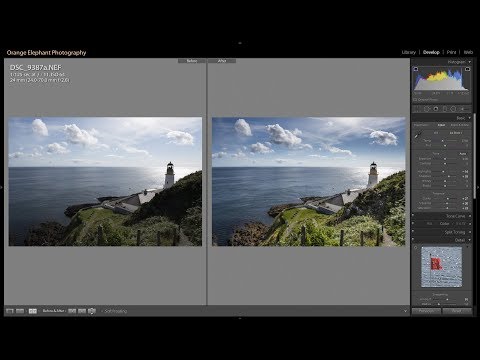Adjust the Exposure slider
This screenshot has height=360, width=480.
445,159
